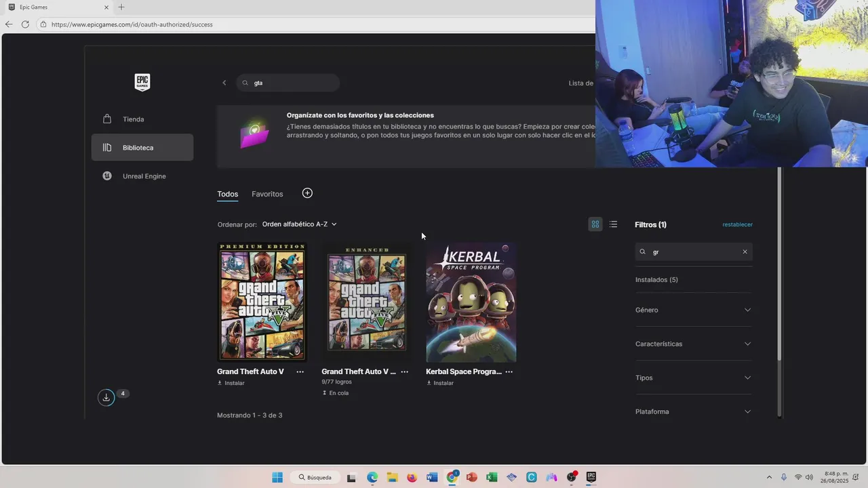This screenshot has height=488, width=868.
Task: Clear the filter search with X
Action: point(745,251)
